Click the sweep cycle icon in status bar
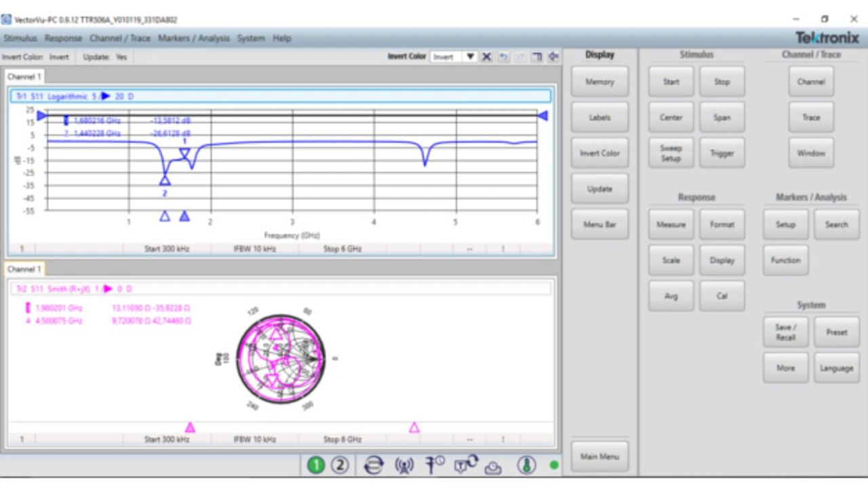The height and width of the screenshot is (489, 868). pos(373,465)
